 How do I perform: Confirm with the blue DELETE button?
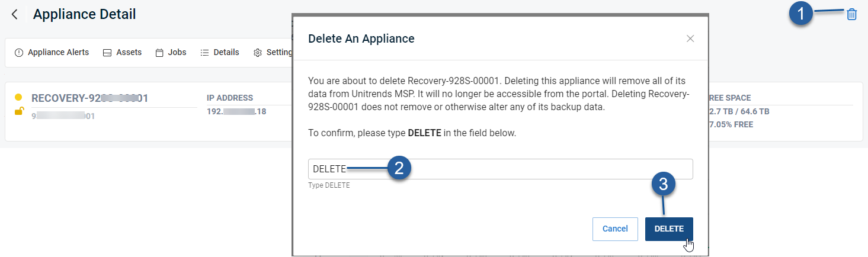click(x=669, y=229)
